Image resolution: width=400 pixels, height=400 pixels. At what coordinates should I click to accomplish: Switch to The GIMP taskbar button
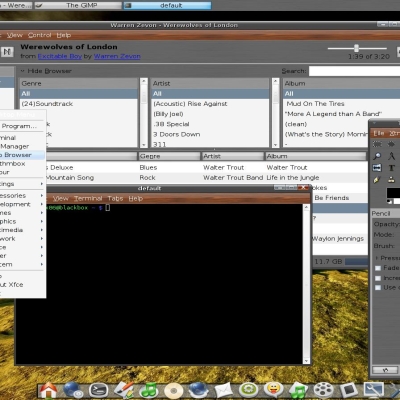78,5
